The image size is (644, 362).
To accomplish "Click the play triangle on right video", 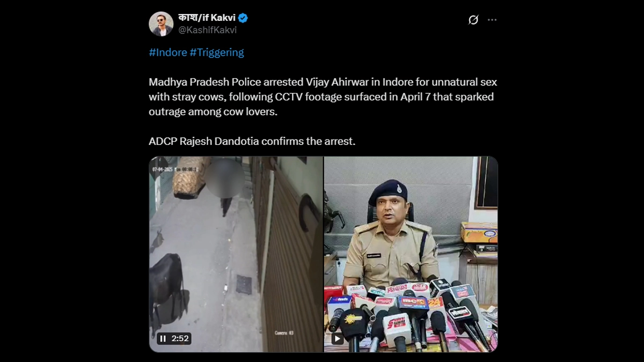I will 337,338.
